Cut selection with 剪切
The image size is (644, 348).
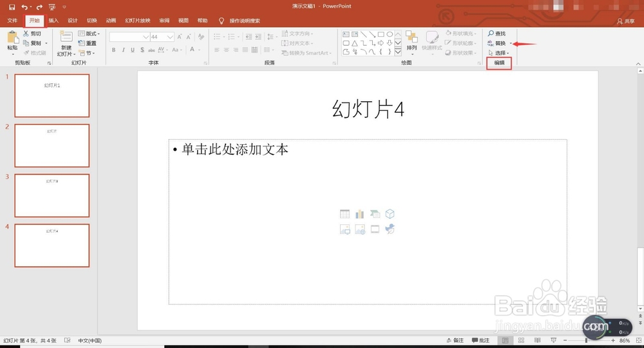(x=32, y=34)
